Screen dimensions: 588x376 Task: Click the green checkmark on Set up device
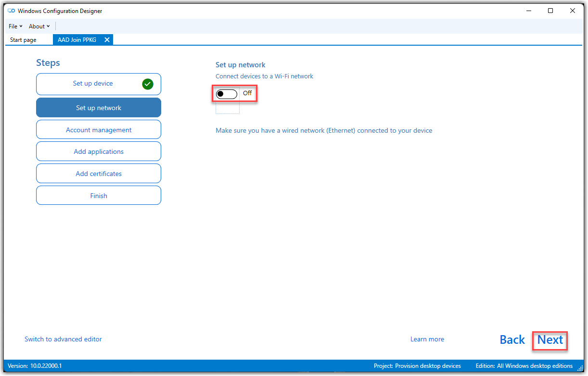tap(148, 84)
